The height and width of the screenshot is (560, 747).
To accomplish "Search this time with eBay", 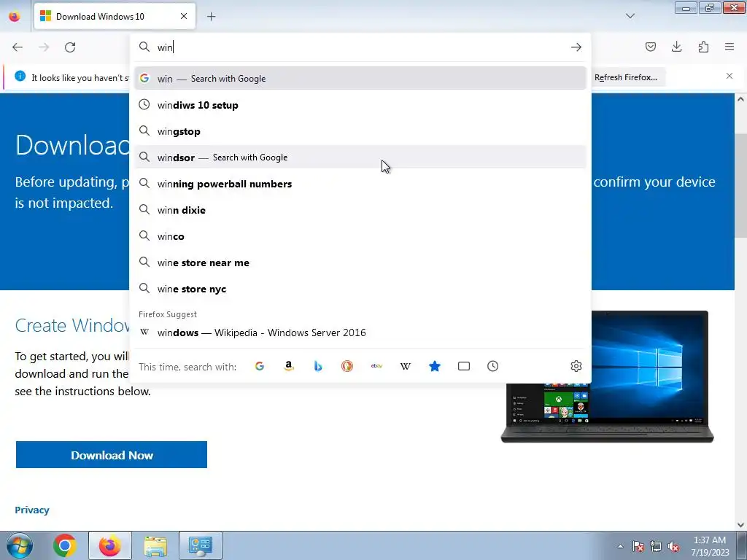I will pos(376,366).
